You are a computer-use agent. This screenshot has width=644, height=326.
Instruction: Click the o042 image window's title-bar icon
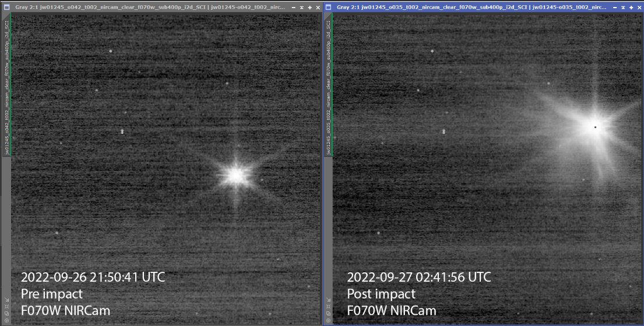(6, 7)
